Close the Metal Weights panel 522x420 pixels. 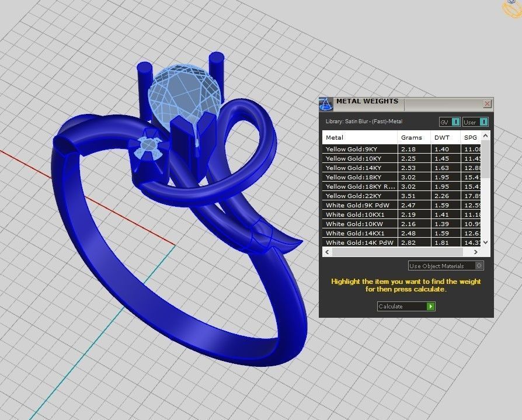pyautogui.click(x=487, y=104)
